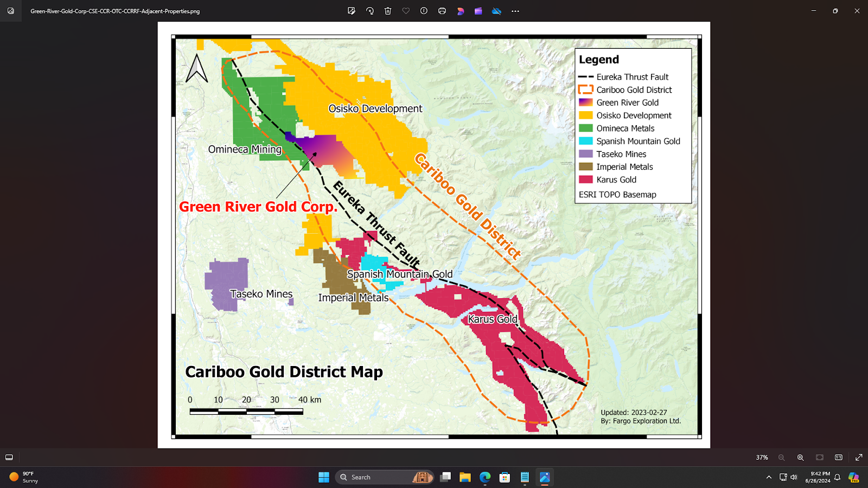Click the volume speaker icon in the tray
The image size is (868, 488).
(794, 477)
